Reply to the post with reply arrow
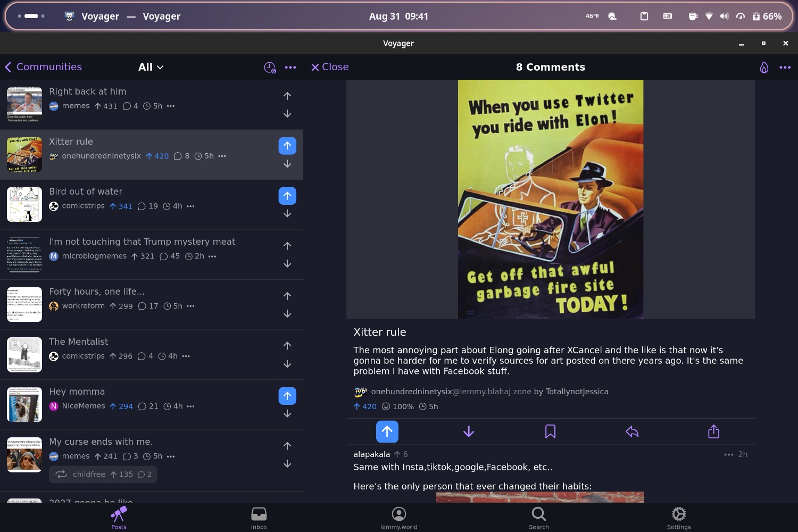The image size is (798, 532). click(632, 431)
